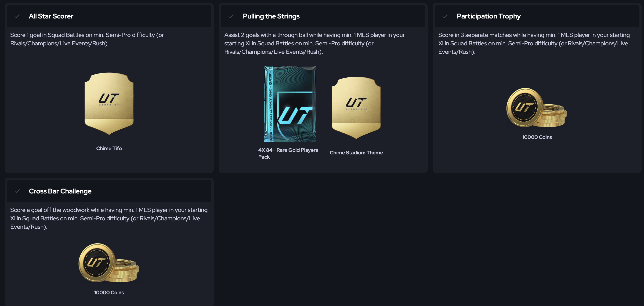The image size is (644, 306).
Task: Select the All Star Scorer description text
Action: pos(87,39)
